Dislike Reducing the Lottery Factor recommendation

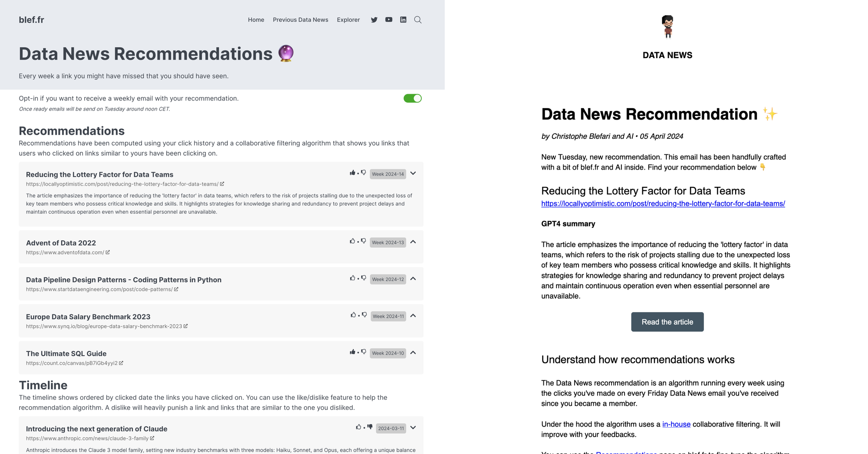[x=364, y=173]
